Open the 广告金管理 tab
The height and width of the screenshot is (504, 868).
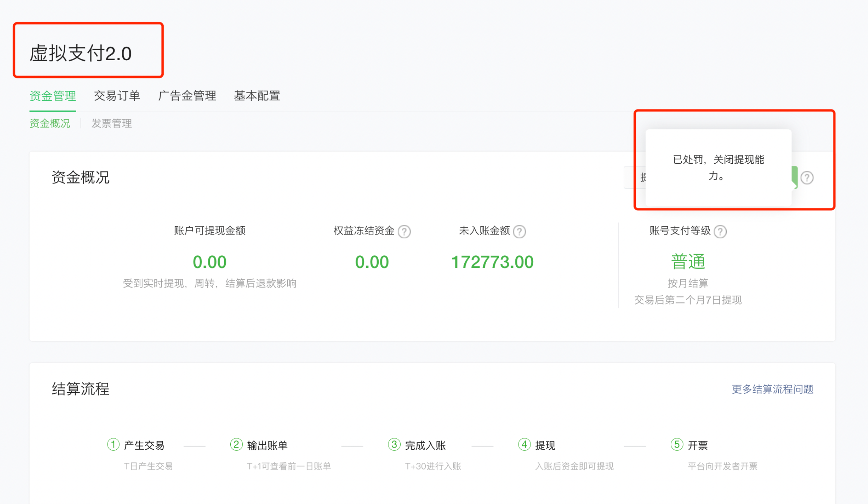[x=187, y=96]
